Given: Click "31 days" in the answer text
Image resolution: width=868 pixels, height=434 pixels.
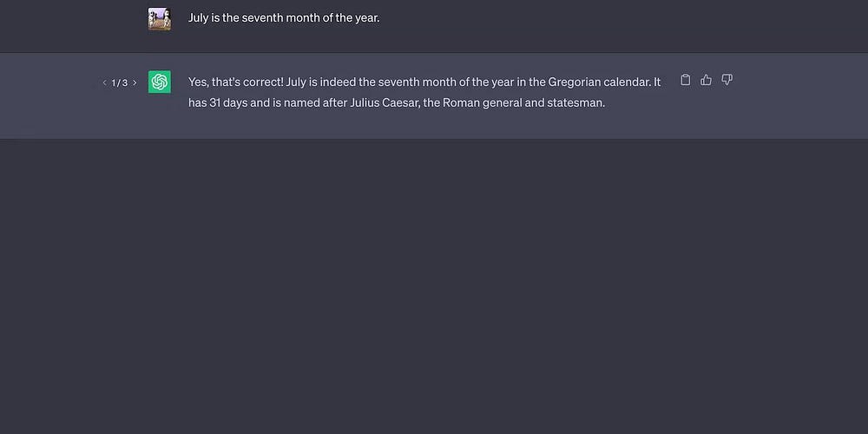Looking at the screenshot, I should tap(228, 103).
